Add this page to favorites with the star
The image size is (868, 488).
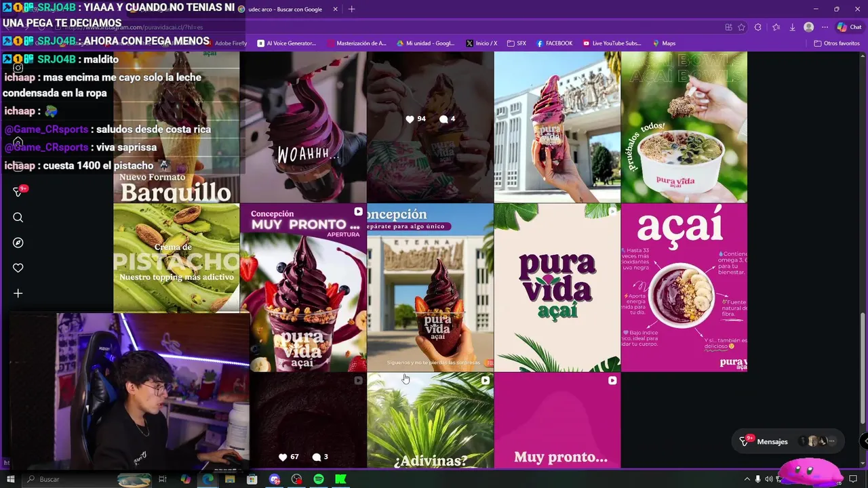[741, 27]
